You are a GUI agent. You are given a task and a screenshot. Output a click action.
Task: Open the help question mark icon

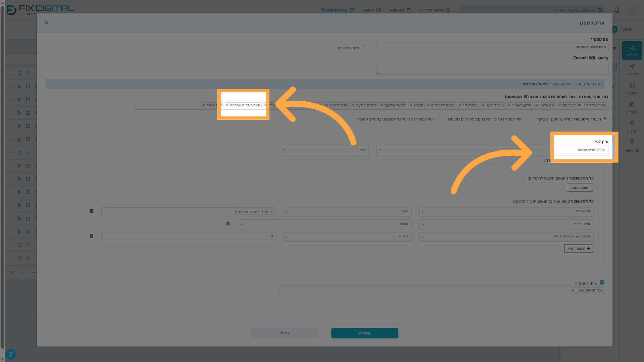click(11, 354)
